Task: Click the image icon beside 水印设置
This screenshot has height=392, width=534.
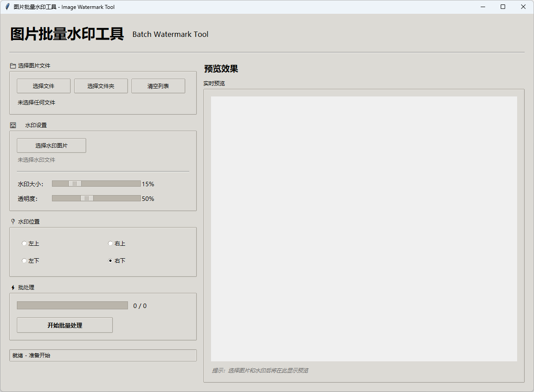Action: [13, 125]
